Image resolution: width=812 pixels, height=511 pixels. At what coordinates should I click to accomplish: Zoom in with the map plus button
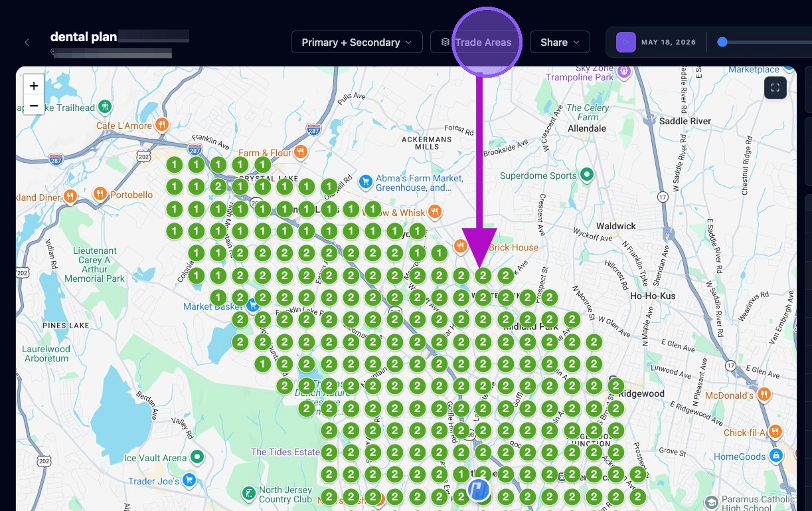click(34, 86)
